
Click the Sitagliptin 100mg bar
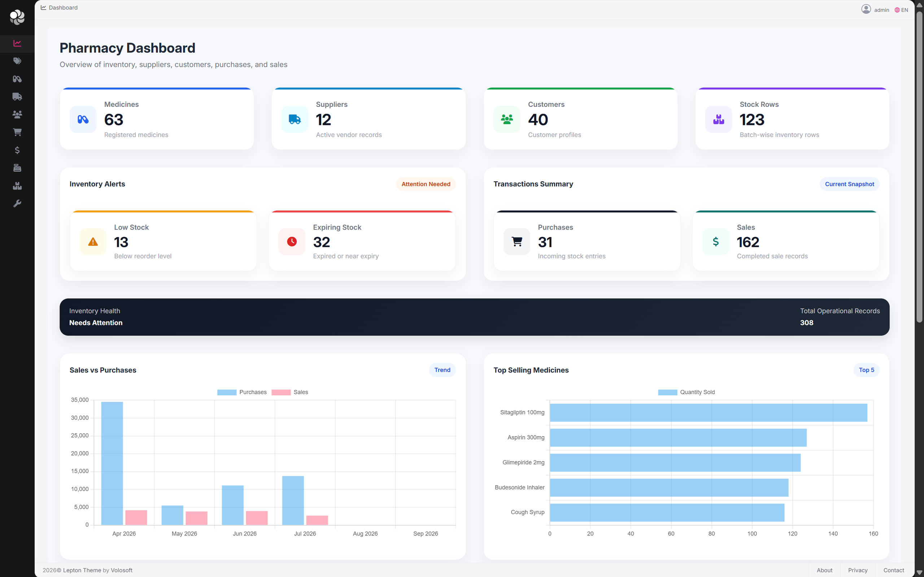(x=708, y=412)
